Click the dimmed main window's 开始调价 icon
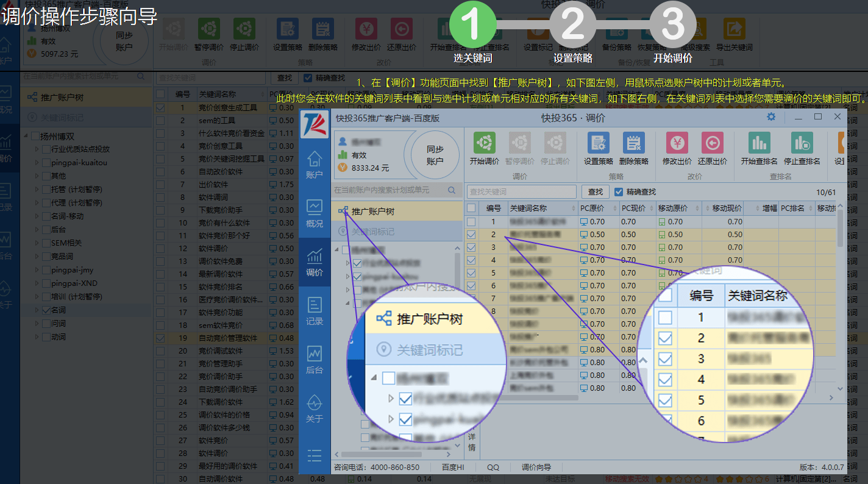 point(173,29)
